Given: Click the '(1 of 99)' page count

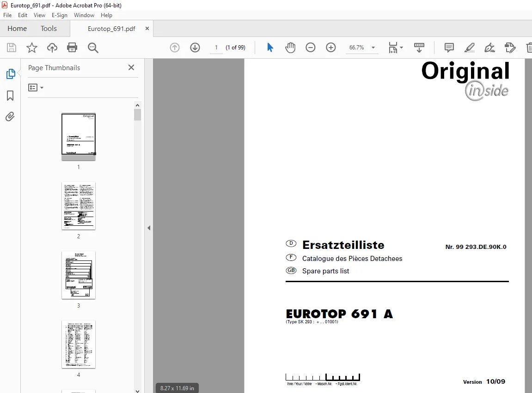Looking at the screenshot, I should tap(235, 48).
